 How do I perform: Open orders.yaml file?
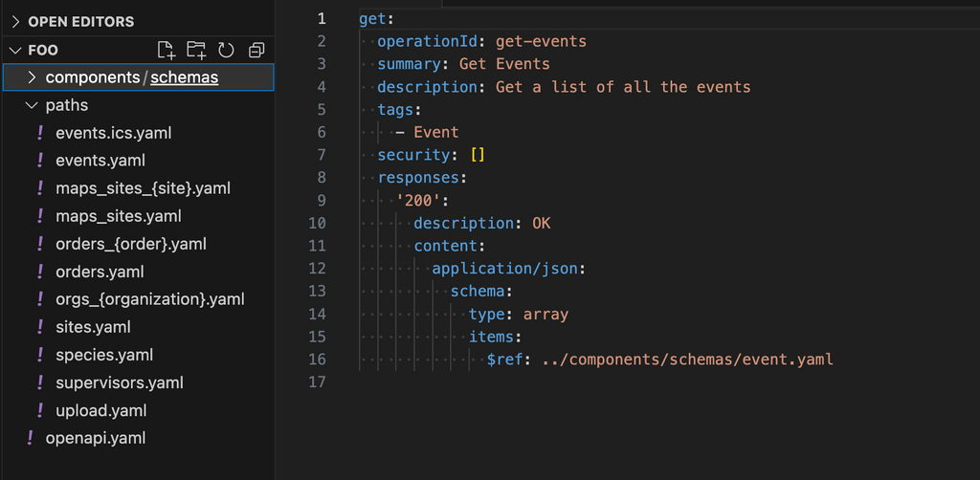pos(100,272)
